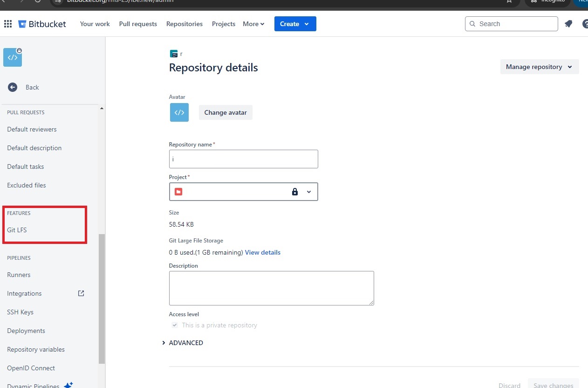Toggle the private repository checkbox
Screen dimensions: 588x388
pos(174,325)
